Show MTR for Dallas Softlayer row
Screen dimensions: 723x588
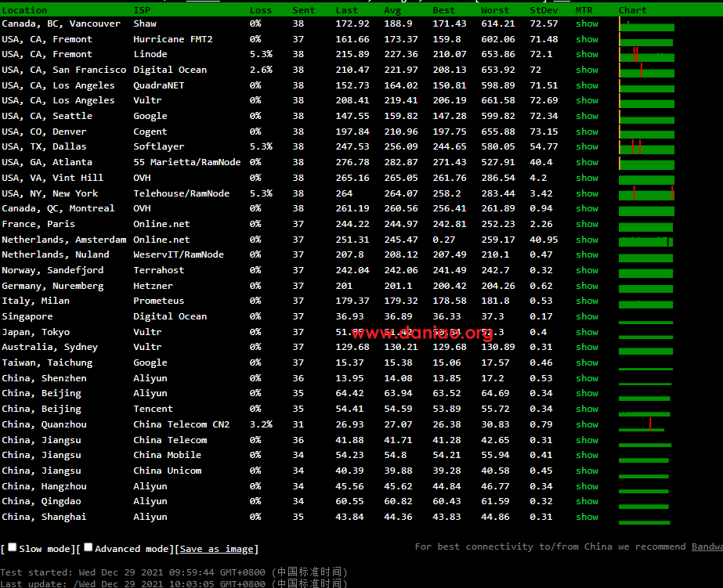tap(587, 146)
